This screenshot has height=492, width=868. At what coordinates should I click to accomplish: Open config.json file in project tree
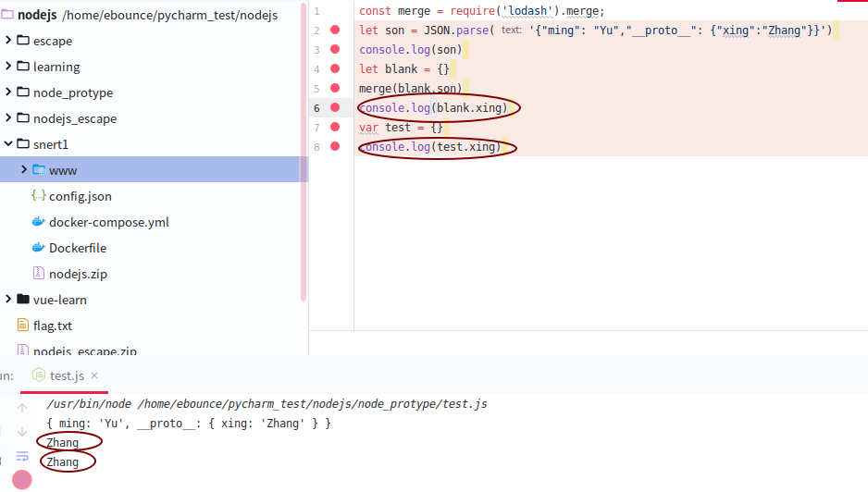point(80,196)
